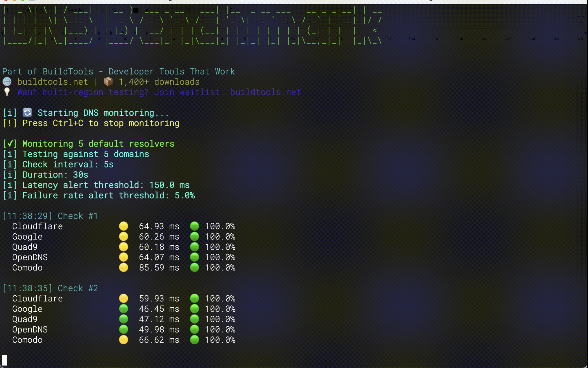588x368 pixels.
Task: Click the black text color swatch in the format bar
Action: point(135,10)
